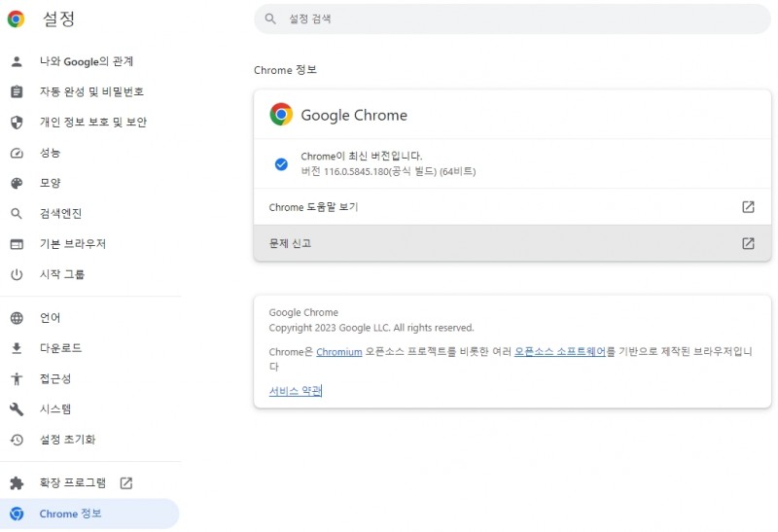Open the Chrome 도움말 보기 external link

tap(513, 207)
